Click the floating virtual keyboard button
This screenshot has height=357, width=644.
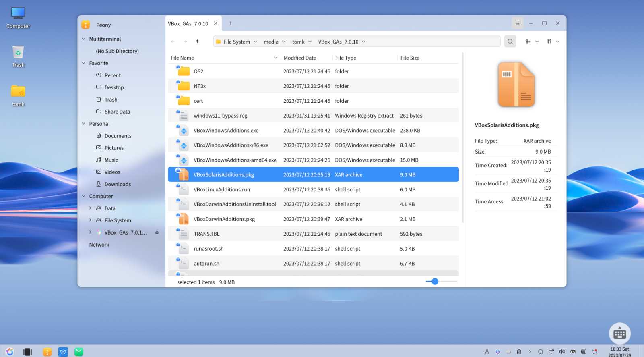click(x=619, y=334)
